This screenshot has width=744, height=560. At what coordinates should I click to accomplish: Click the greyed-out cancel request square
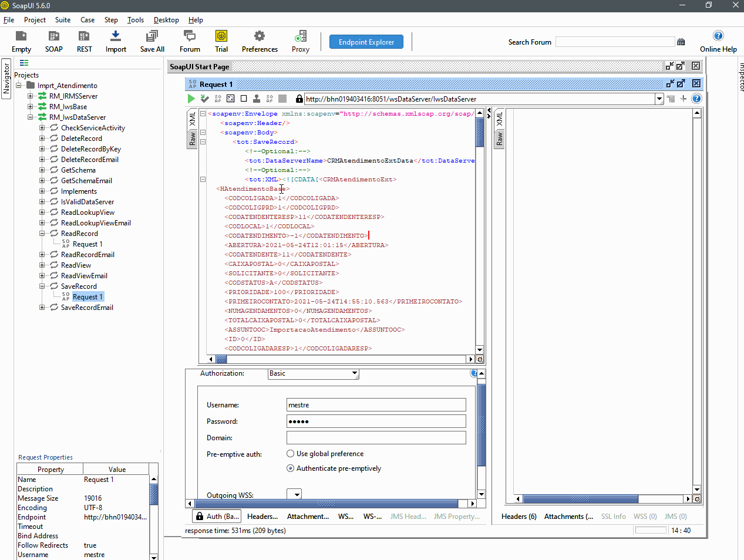click(x=282, y=99)
